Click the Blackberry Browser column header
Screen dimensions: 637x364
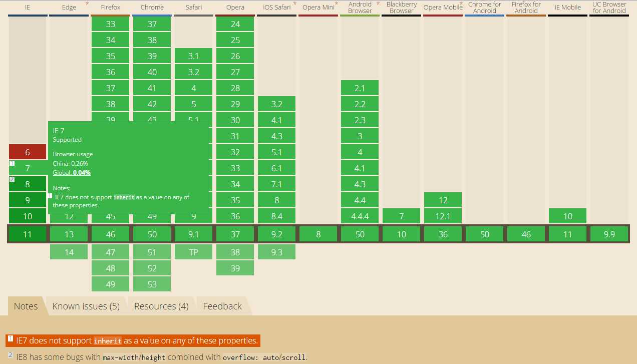click(402, 8)
